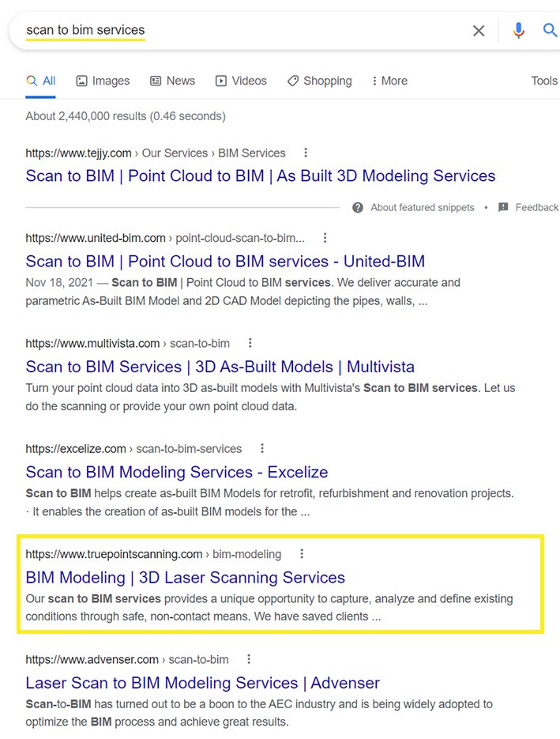Submit search using magnifying glass icon

[550, 31]
